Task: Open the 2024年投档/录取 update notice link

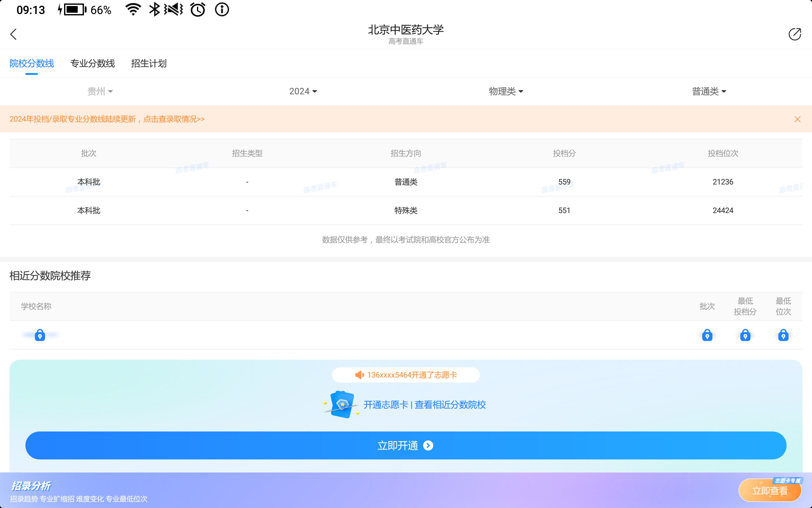Action: pos(107,119)
